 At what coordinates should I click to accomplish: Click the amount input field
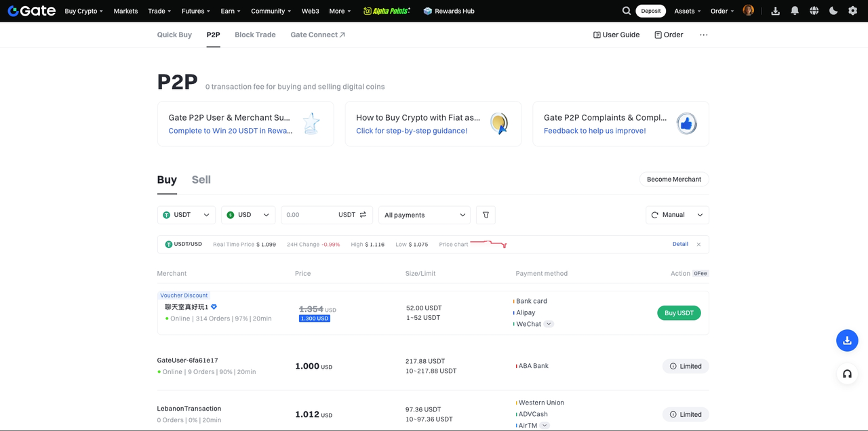point(309,215)
